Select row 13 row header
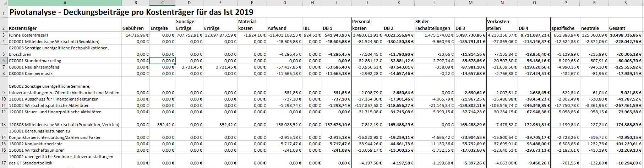This screenshot has width=644, height=168. pos(4,125)
